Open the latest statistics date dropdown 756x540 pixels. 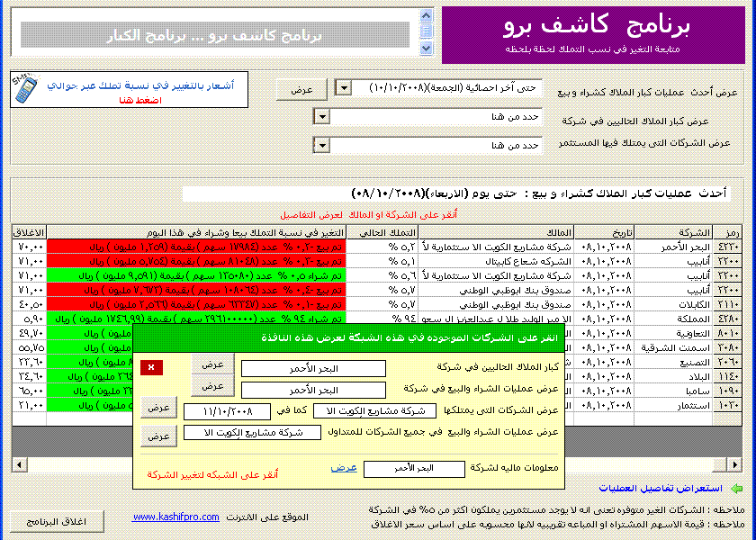coord(343,88)
